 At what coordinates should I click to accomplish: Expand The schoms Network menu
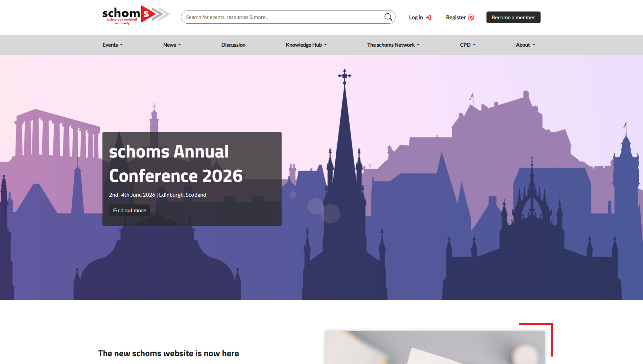click(x=393, y=45)
